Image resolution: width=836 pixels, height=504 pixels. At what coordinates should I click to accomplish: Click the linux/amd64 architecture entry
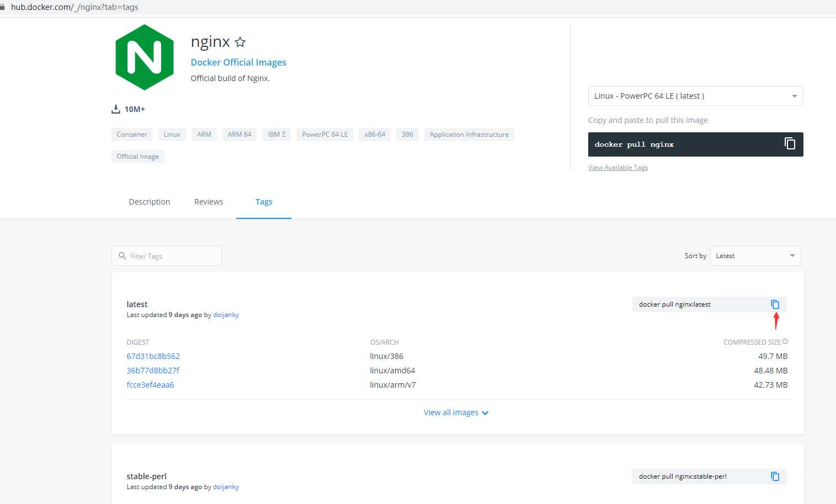tap(392, 371)
